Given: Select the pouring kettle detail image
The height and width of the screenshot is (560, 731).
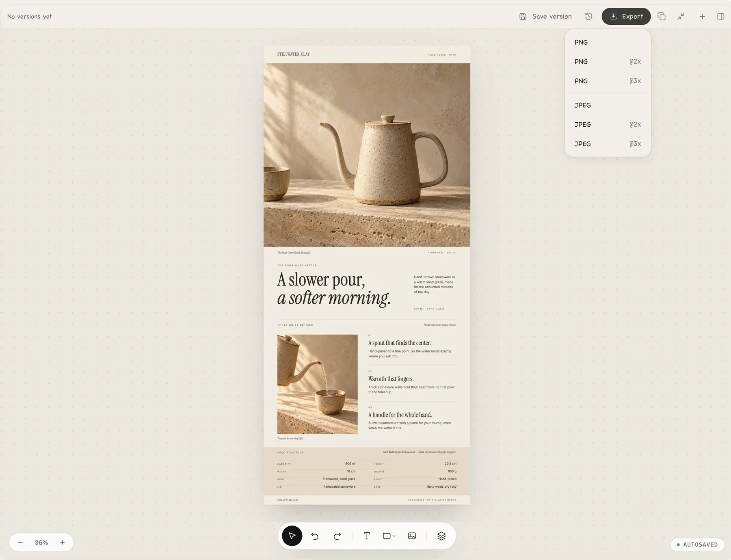Looking at the screenshot, I should pyautogui.click(x=318, y=384).
